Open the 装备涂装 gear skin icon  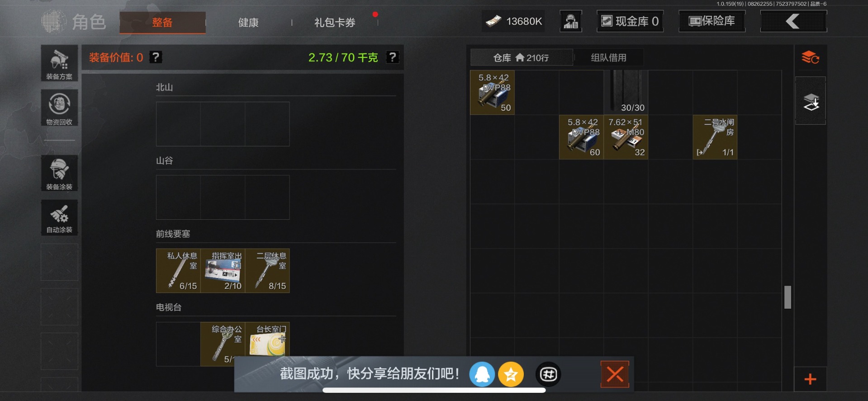click(59, 173)
